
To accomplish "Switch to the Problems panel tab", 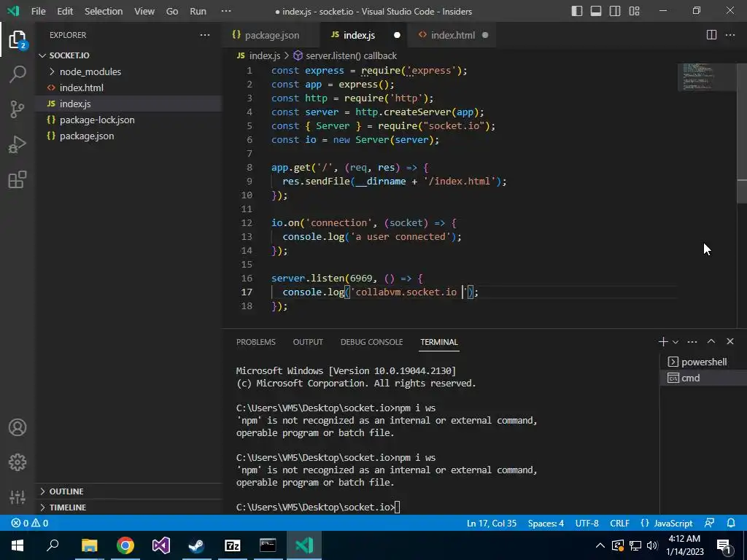I will pos(256,342).
